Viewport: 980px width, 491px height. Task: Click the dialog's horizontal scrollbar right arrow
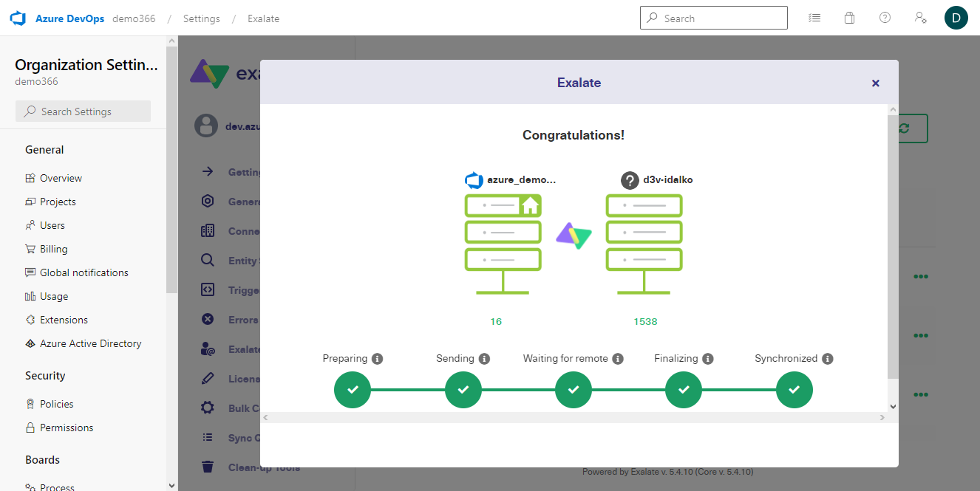882,417
